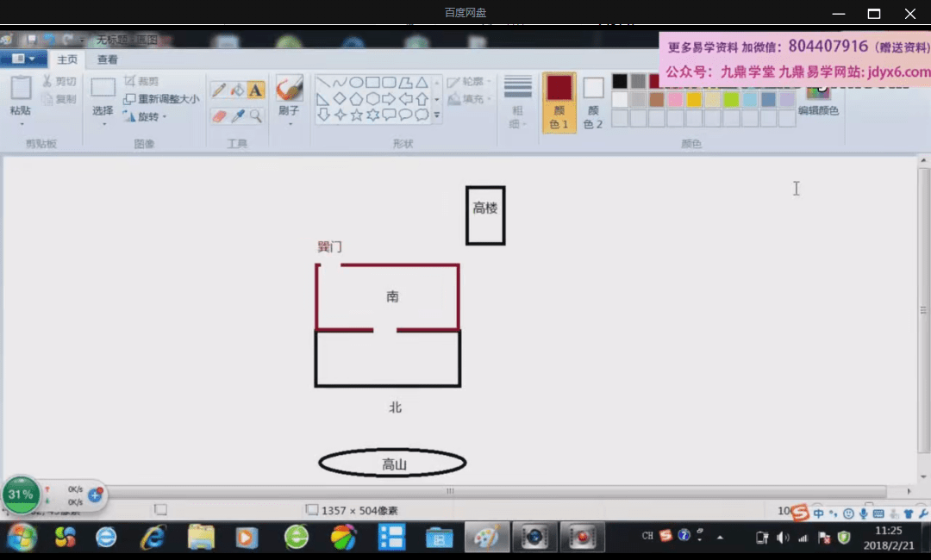Select the Pencil tool
Image resolution: width=931 pixels, height=560 pixels.
219,90
